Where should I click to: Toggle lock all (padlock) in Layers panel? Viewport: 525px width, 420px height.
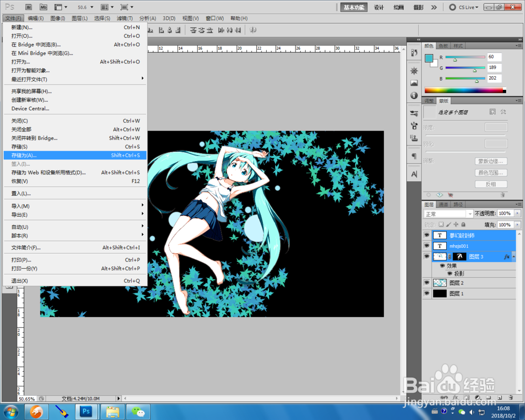464,224
